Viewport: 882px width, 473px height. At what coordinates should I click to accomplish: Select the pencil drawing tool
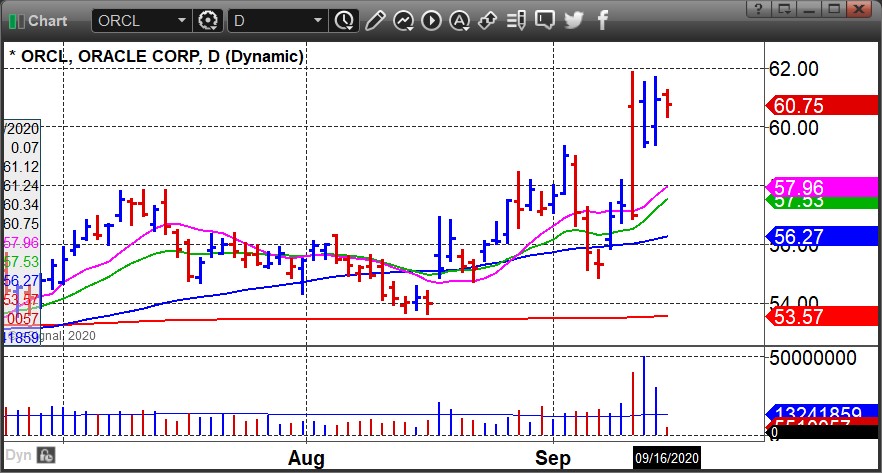[375, 21]
